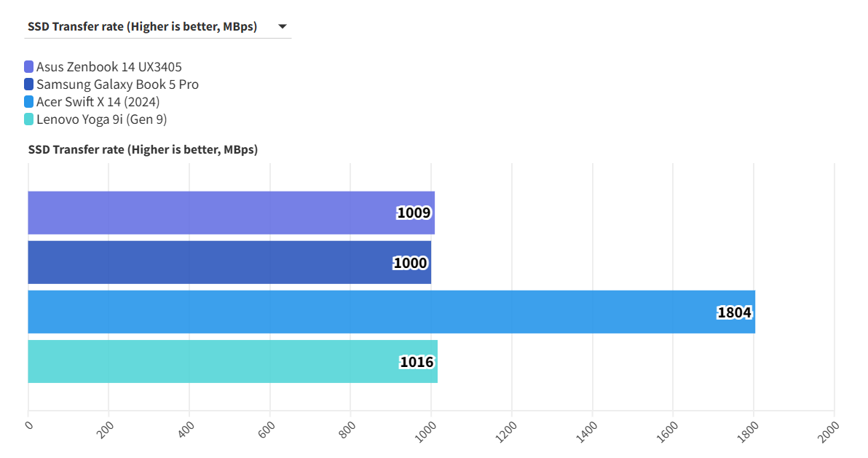Click the Acer Swift X 14 legend swatch
Screen dimensions: 868x458
click(29, 102)
